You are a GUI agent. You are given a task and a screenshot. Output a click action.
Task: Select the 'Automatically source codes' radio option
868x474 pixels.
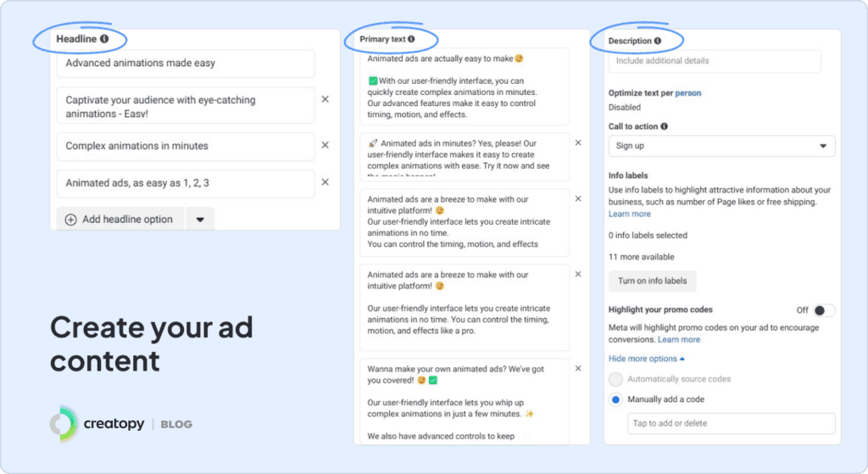click(x=616, y=379)
